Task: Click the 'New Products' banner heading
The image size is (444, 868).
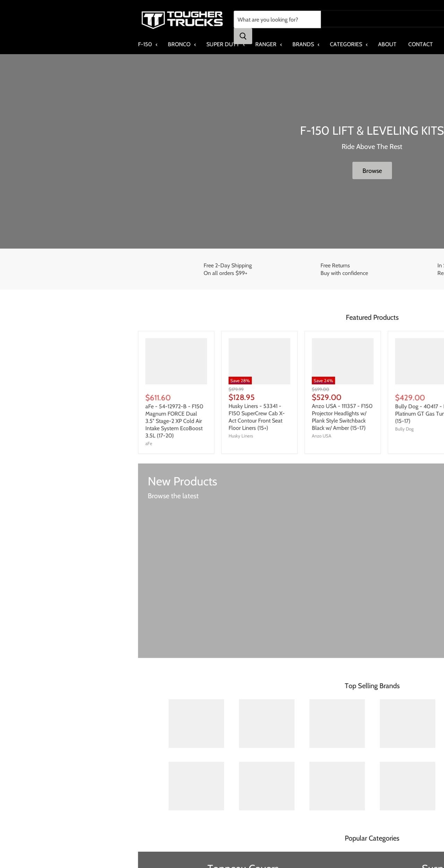Action: [182, 481]
